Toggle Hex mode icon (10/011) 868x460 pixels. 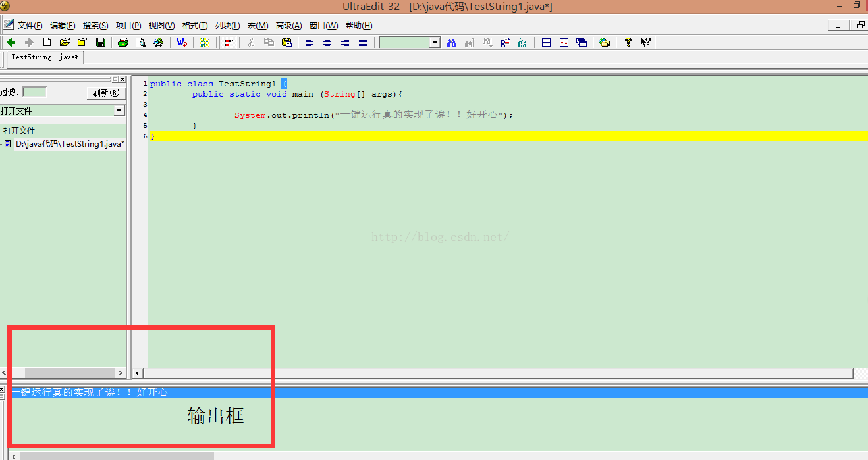(204, 42)
